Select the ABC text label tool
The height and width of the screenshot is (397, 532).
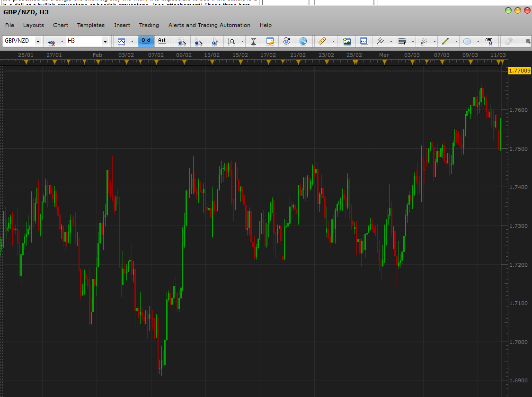pos(489,41)
